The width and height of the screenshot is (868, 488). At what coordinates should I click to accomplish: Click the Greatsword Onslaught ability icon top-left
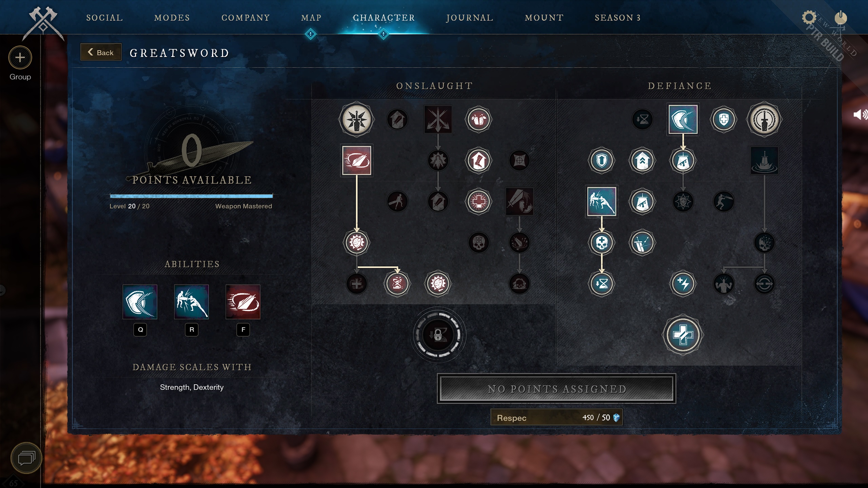(x=356, y=119)
